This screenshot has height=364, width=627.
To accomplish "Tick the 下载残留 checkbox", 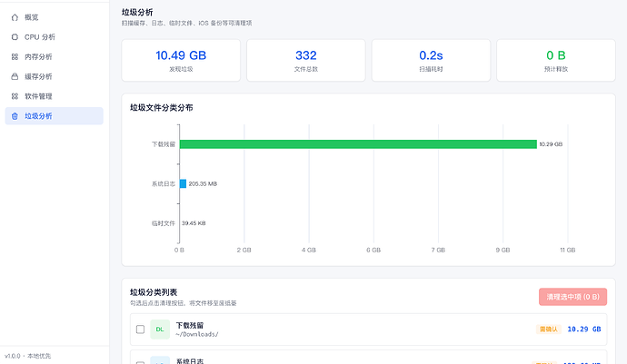I will (140, 330).
